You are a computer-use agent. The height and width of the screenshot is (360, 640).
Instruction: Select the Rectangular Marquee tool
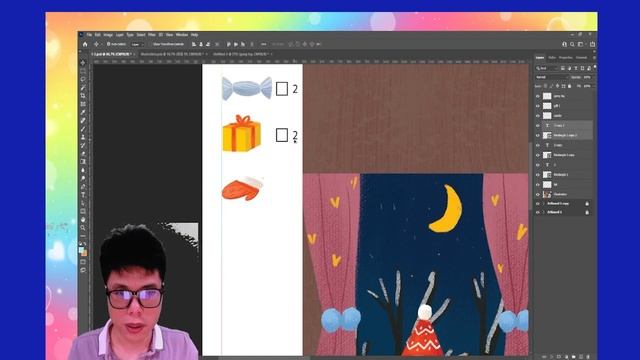pyautogui.click(x=83, y=71)
